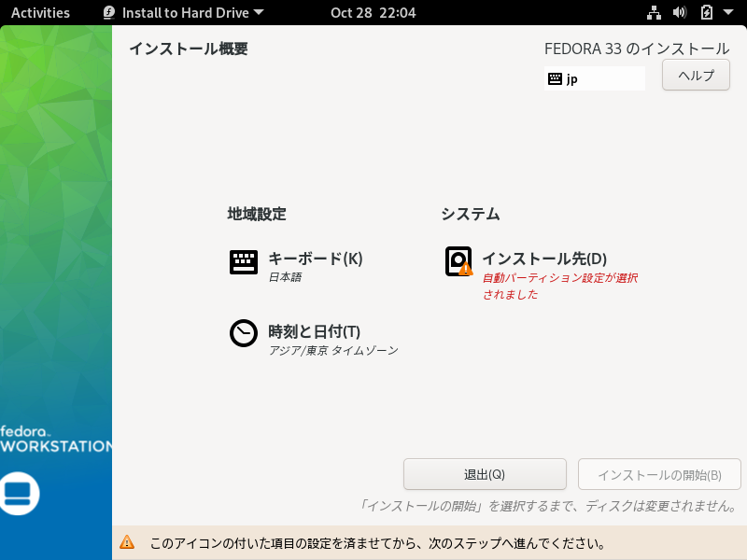Click the hard disk icon with warning badge
This screenshot has width=747, height=560.
tap(458, 261)
